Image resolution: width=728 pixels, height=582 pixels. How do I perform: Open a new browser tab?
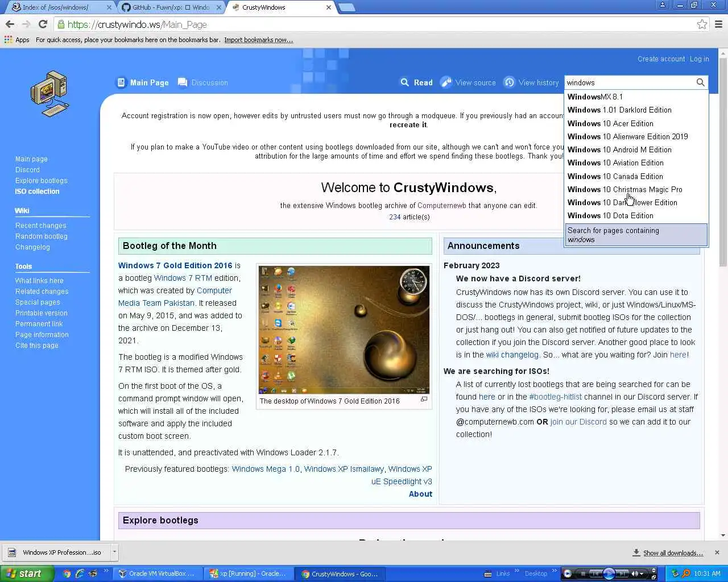(x=346, y=7)
